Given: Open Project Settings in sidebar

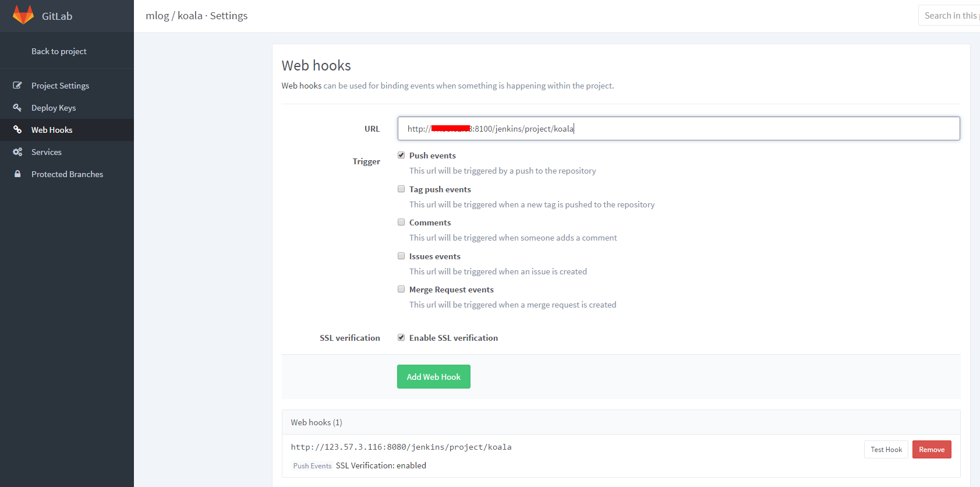Looking at the screenshot, I should click(x=67, y=86).
